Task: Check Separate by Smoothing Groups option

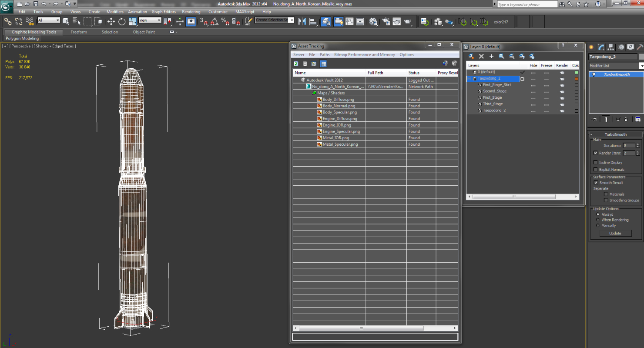Action: [606, 201]
